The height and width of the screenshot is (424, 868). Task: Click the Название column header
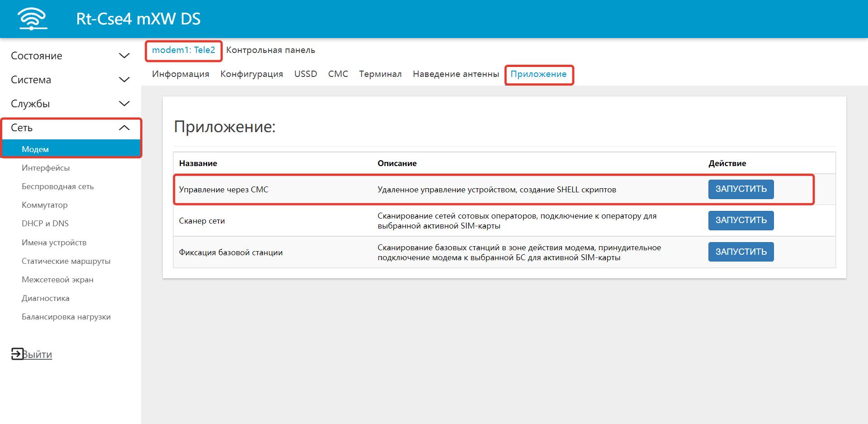(x=198, y=163)
